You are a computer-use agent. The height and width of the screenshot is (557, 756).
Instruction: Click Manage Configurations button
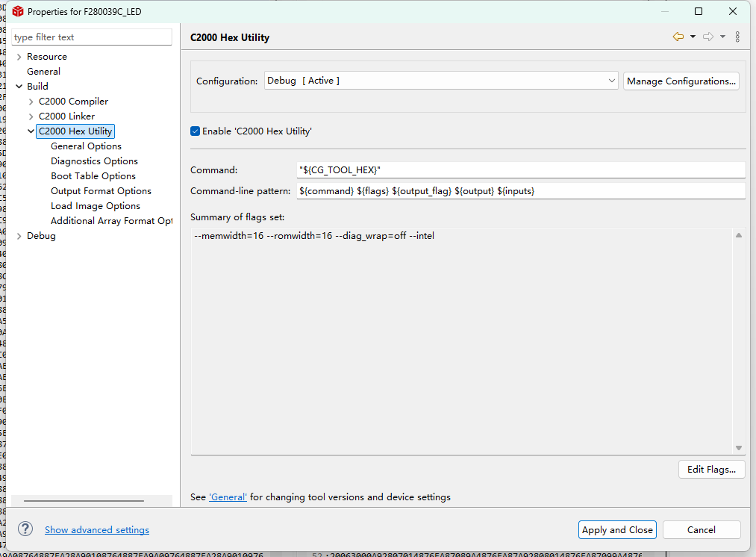tap(681, 81)
